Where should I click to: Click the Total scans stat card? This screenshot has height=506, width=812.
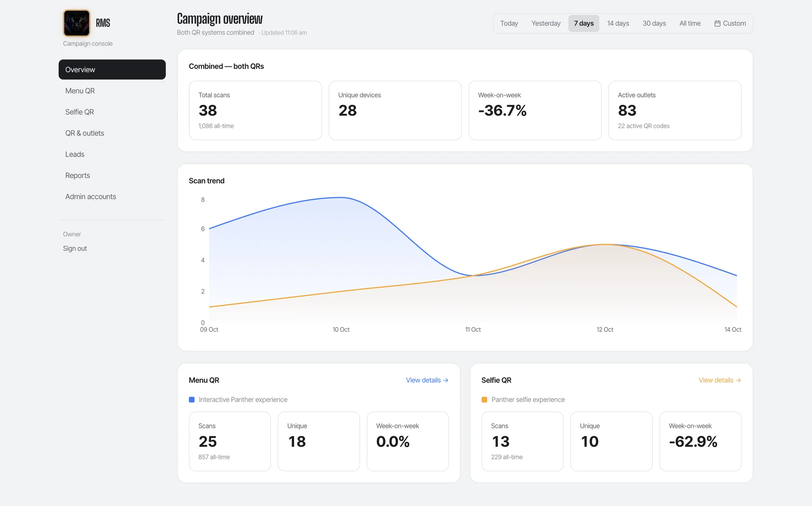[255, 110]
